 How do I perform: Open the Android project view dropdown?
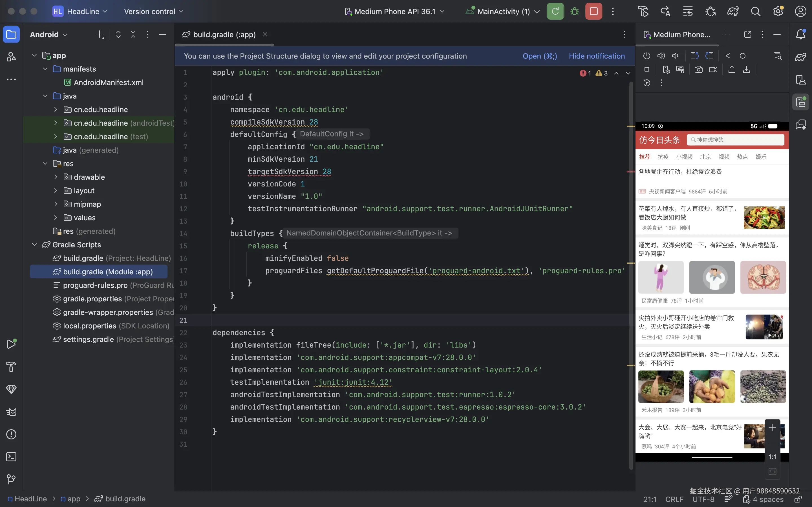[x=49, y=35]
